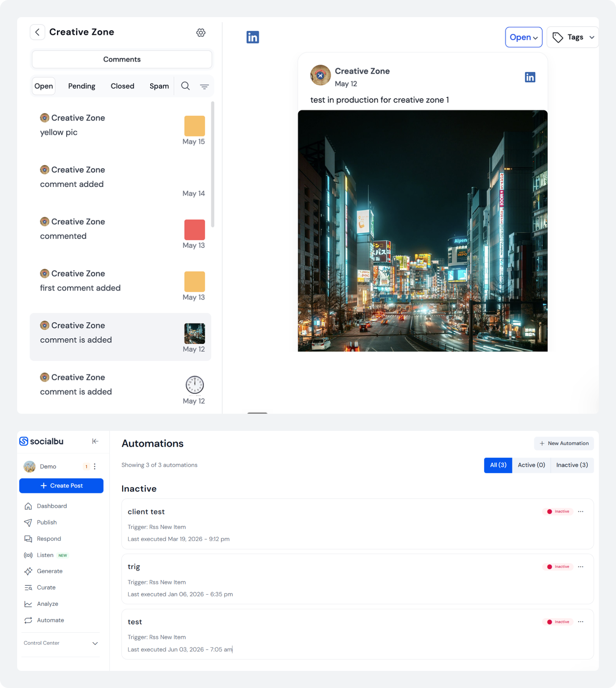The width and height of the screenshot is (616, 688).
Task: Click 'test in production for creative zone 1' text
Action: click(x=379, y=100)
